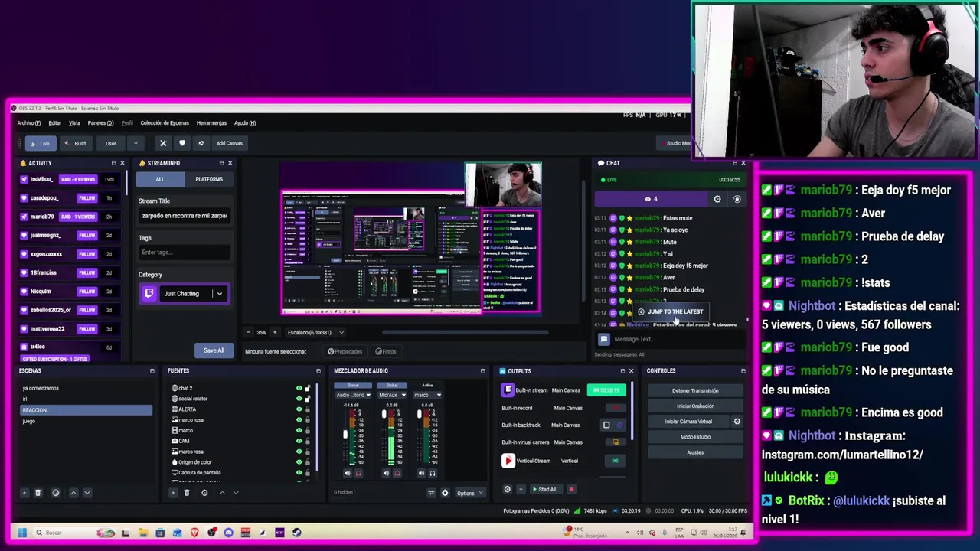Click JUMP TO THE LATEST in chat
The height and width of the screenshot is (551, 980).
coord(669,311)
